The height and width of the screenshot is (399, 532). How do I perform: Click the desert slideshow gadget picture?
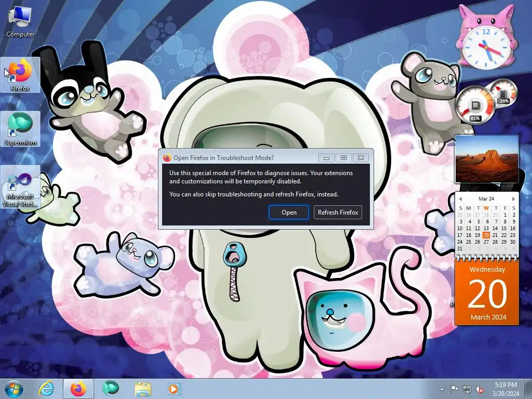pyautogui.click(x=486, y=159)
